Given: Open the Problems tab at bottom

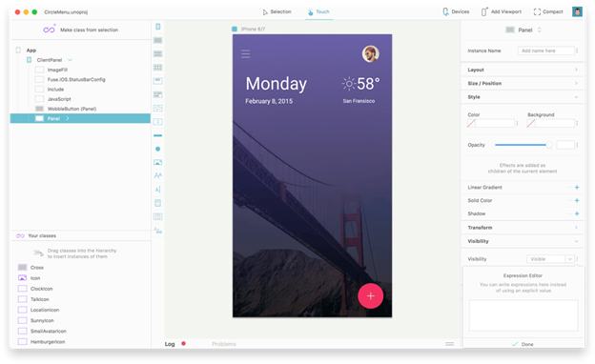Looking at the screenshot, I should pos(224,344).
